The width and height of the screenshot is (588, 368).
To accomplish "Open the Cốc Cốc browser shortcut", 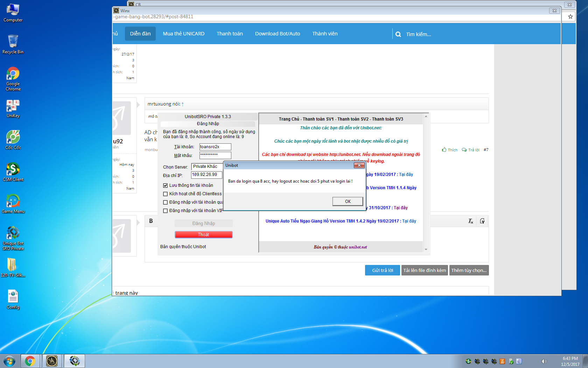I will click(x=13, y=140).
